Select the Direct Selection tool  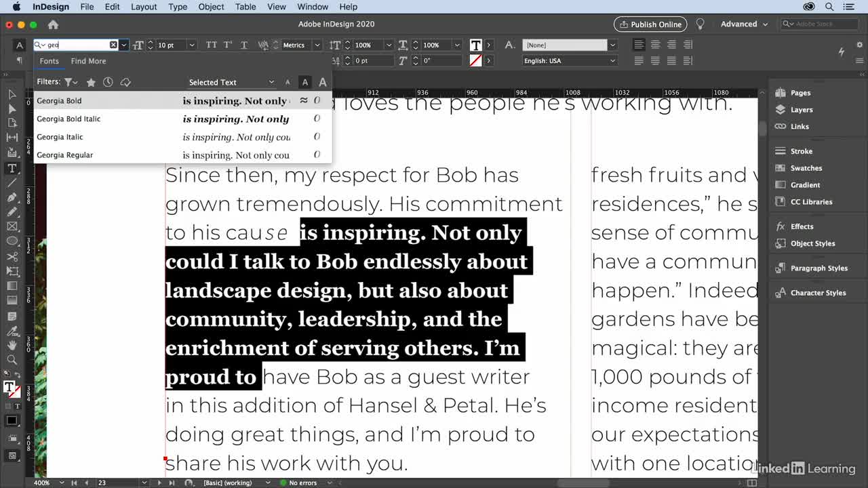point(12,108)
